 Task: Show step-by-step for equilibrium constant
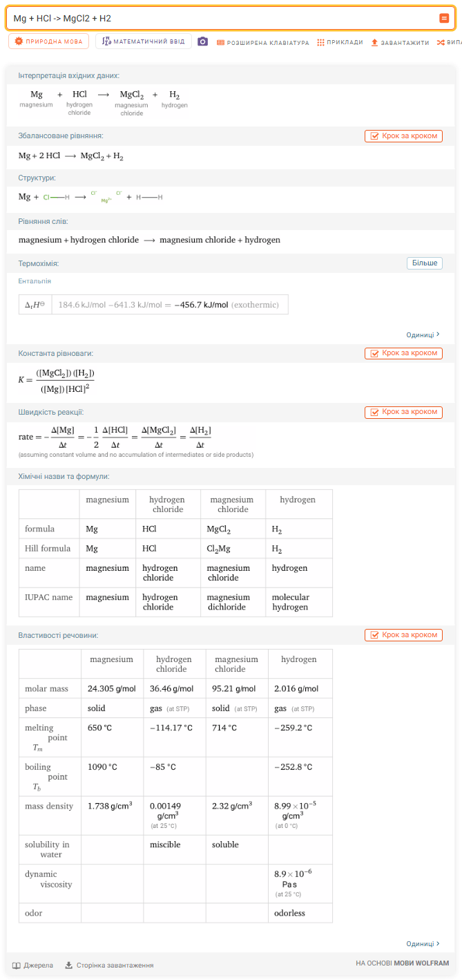403,353
